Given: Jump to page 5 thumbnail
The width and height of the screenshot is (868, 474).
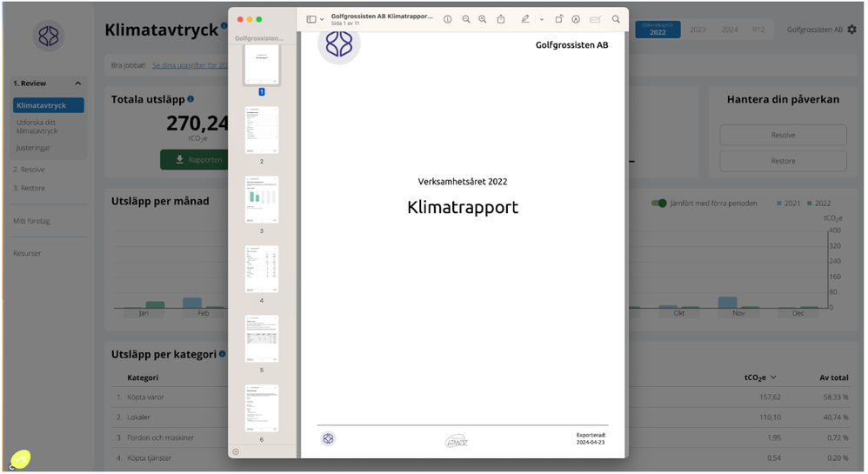Looking at the screenshot, I should pyautogui.click(x=261, y=339).
